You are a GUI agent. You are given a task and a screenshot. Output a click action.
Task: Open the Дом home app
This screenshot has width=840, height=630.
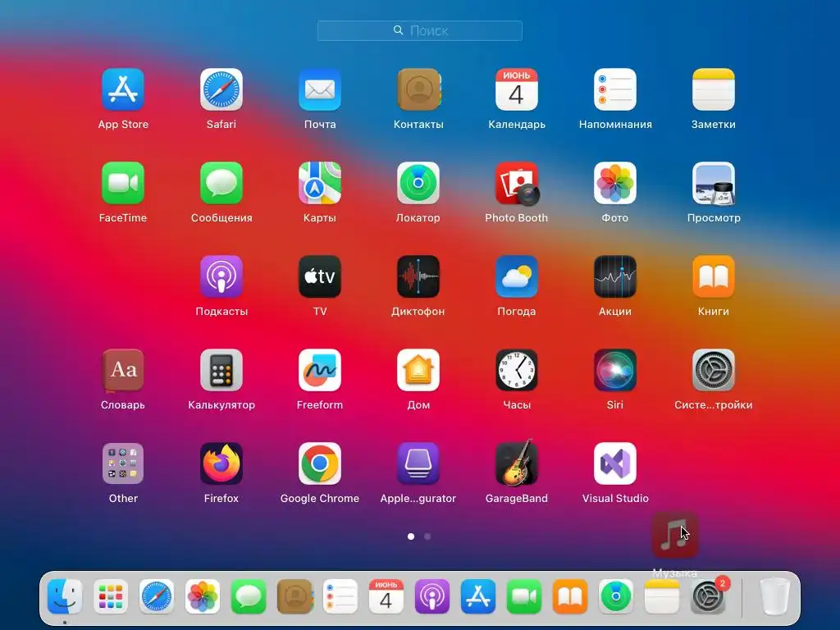(x=418, y=370)
